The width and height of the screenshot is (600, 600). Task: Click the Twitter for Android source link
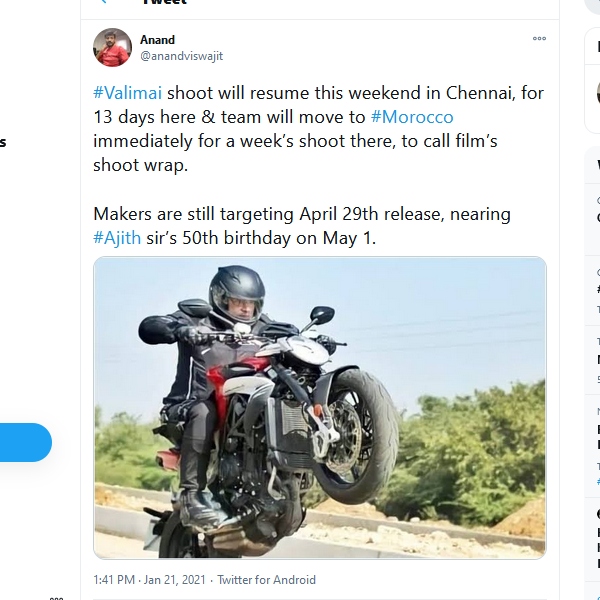[266, 580]
